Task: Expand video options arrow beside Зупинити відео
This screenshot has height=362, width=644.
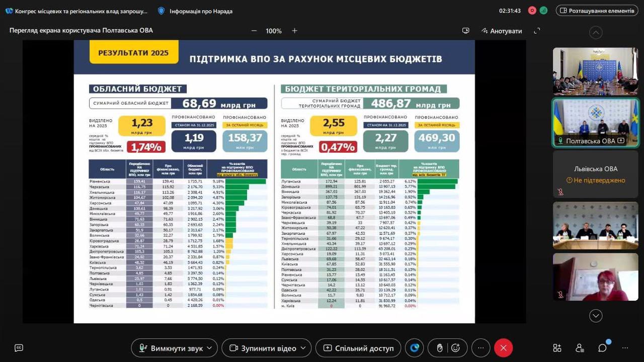Action: click(303, 348)
